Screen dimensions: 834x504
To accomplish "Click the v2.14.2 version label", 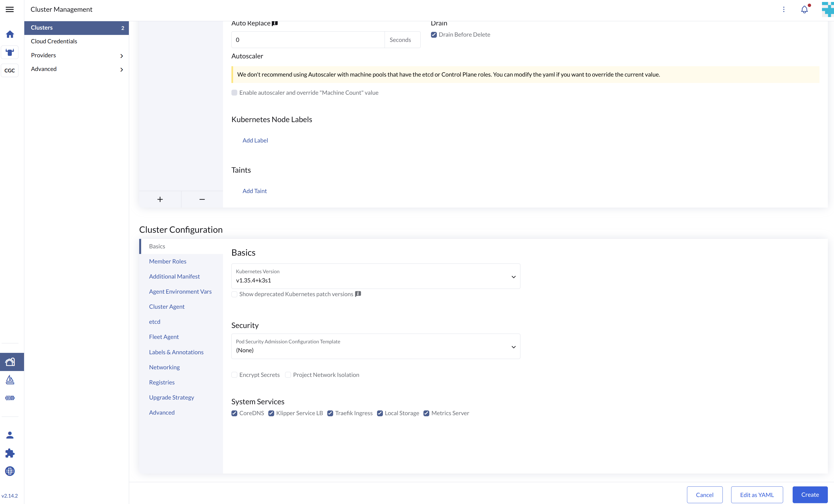I will coord(10,496).
